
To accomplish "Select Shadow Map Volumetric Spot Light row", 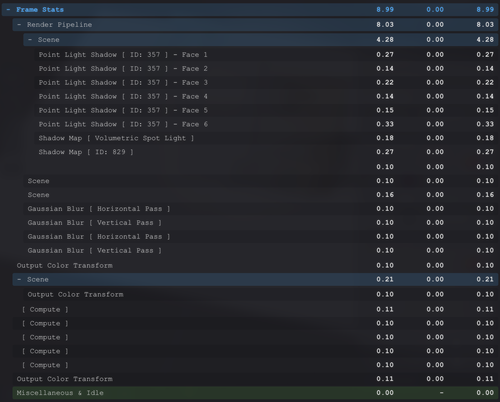I will (x=266, y=138).
